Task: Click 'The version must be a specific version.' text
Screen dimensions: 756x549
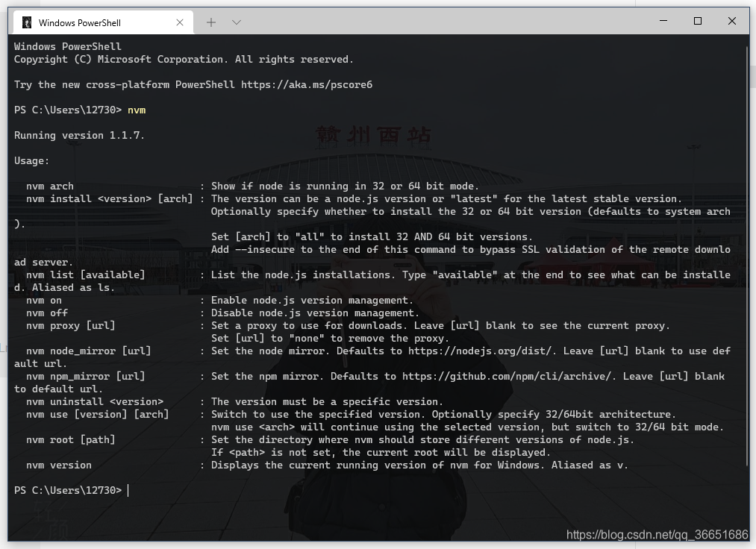Action: coord(327,401)
